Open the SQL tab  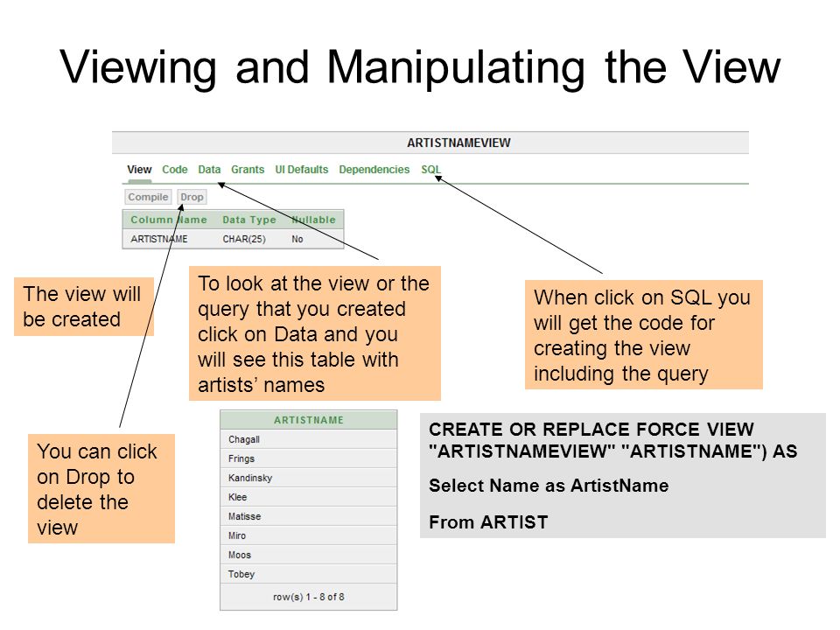tap(430, 170)
